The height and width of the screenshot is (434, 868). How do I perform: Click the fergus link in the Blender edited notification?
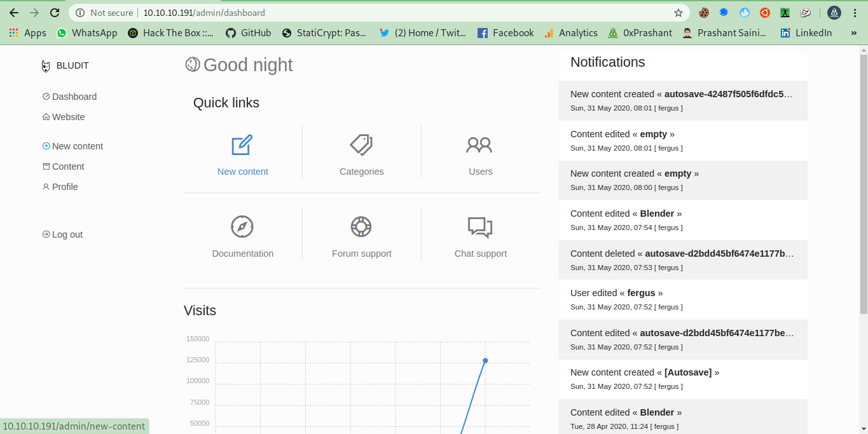[668, 227]
